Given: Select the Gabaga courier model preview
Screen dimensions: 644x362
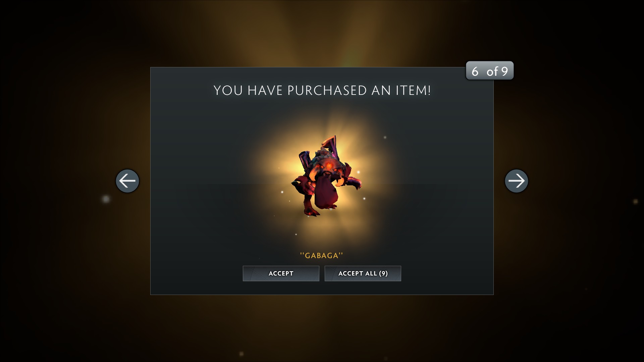Looking at the screenshot, I should point(326,176).
